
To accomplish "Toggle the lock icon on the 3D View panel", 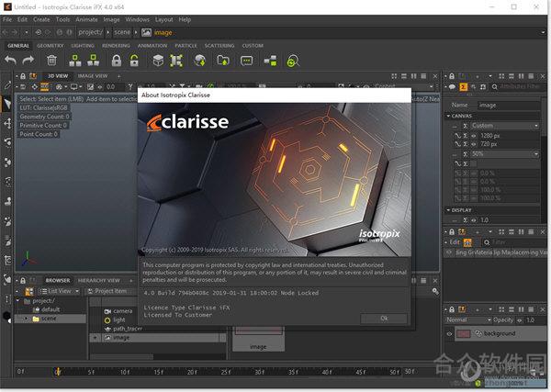I will [x=23, y=76].
